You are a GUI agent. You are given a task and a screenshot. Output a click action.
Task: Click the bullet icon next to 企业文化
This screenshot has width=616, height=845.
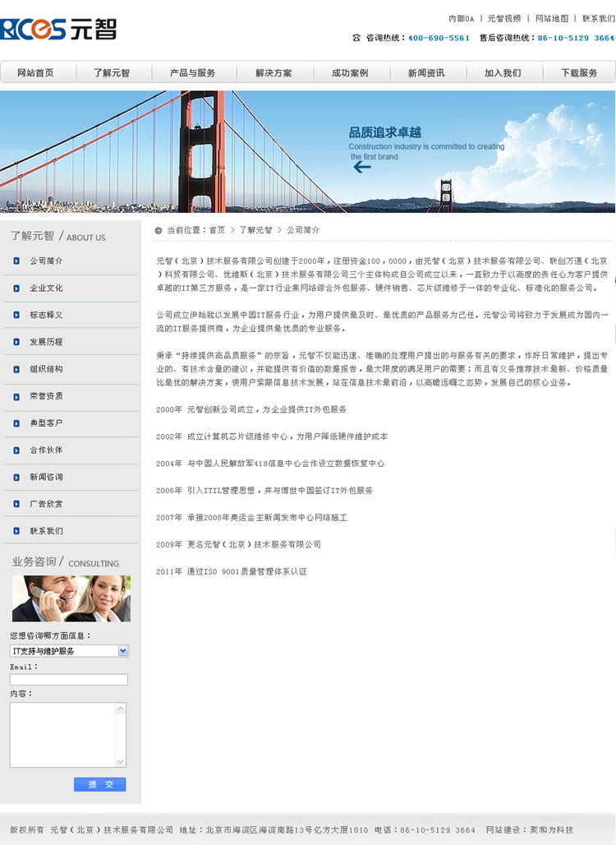pos(16,289)
